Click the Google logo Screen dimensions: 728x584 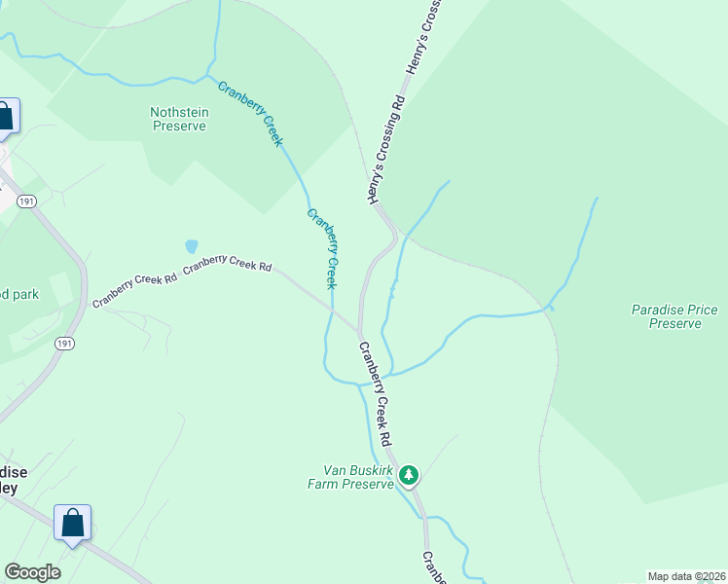pos(32,572)
